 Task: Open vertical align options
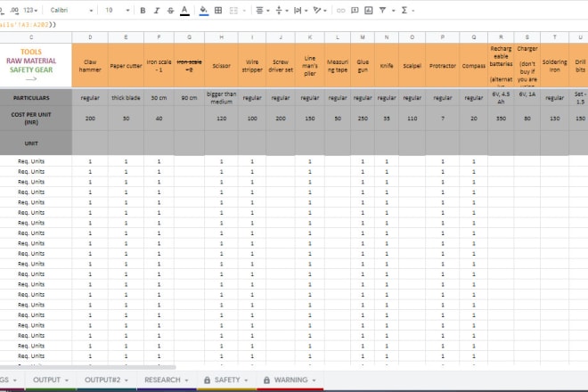pos(282,11)
